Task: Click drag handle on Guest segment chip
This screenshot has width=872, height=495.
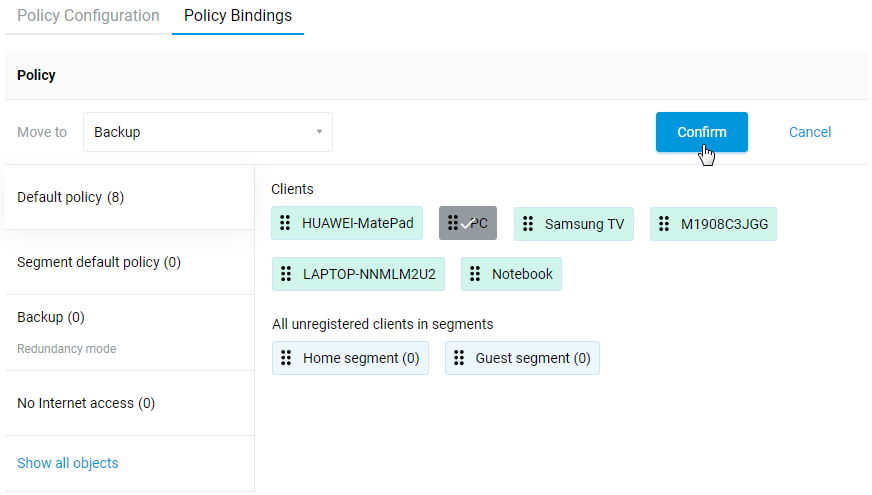Action: coord(459,358)
